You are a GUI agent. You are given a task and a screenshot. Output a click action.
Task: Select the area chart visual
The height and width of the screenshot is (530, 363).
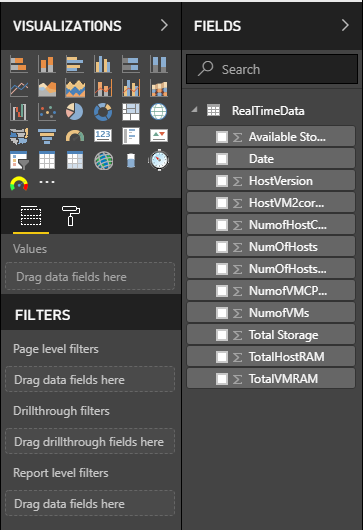[47, 88]
